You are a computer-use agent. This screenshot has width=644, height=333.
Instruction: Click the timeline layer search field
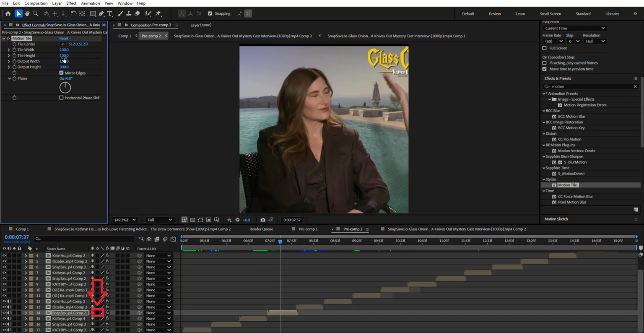(x=84, y=239)
